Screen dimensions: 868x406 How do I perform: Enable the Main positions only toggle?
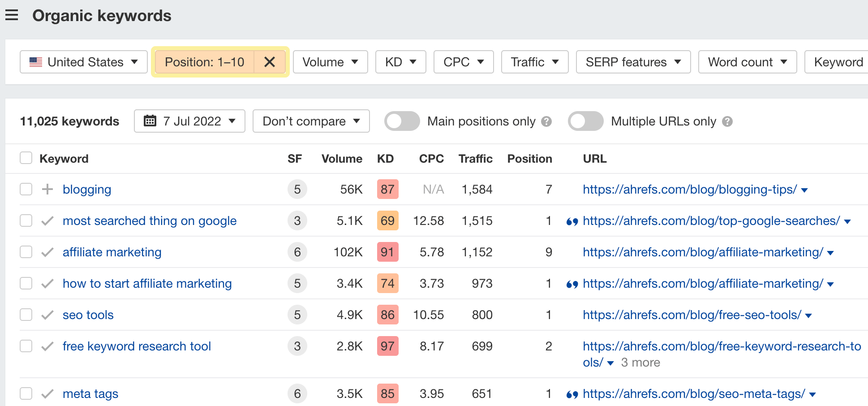pos(402,121)
